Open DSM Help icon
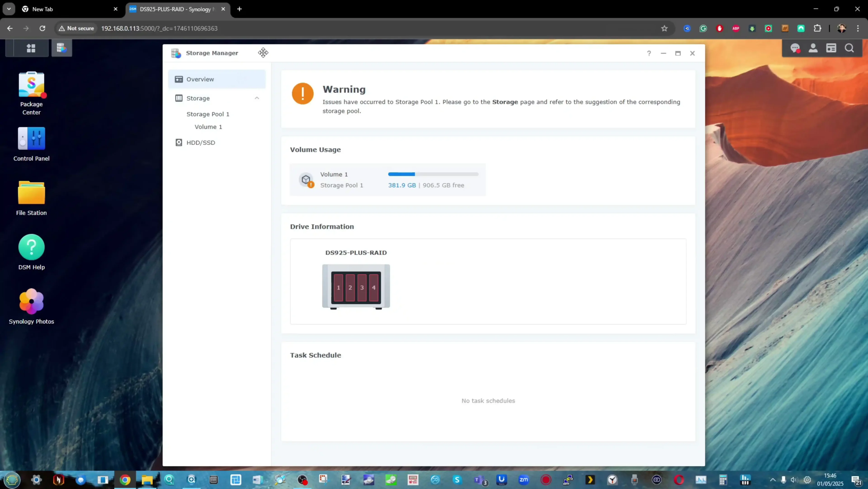The width and height of the screenshot is (868, 489). pyautogui.click(x=31, y=247)
